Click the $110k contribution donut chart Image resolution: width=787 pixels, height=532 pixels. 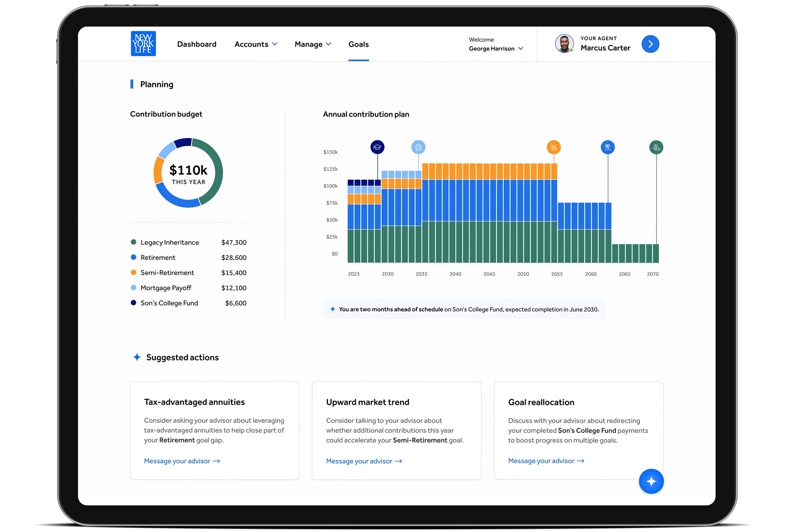tap(188, 173)
